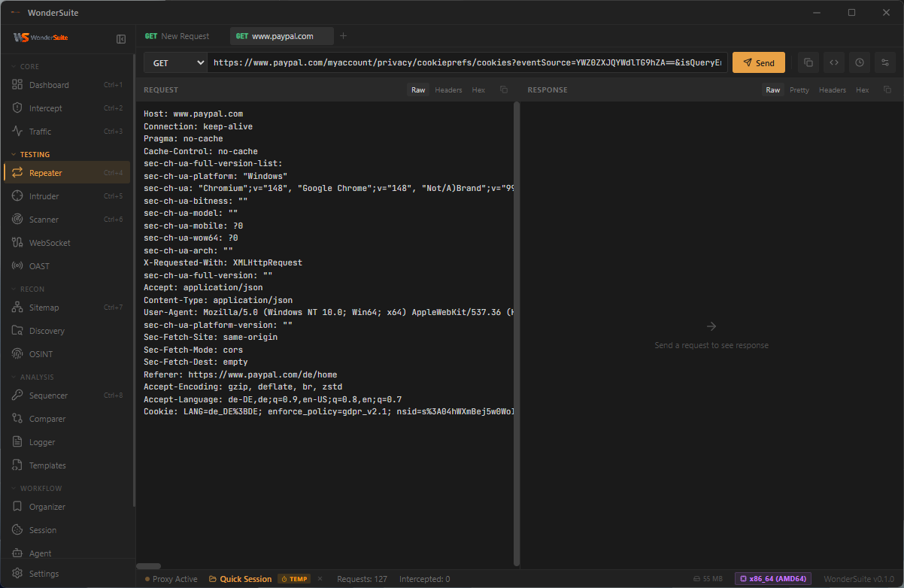
Task: Add a new request tab with plus
Action: tap(343, 35)
